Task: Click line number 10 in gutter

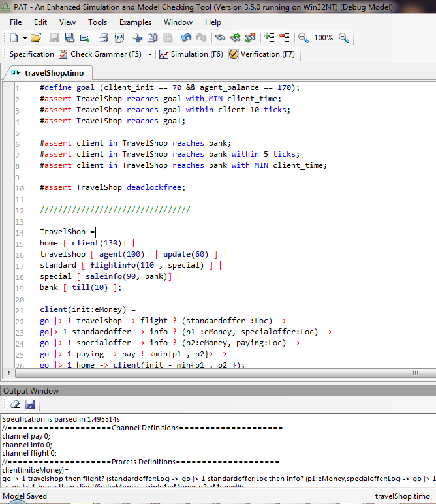Action: (x=20, y=189)
